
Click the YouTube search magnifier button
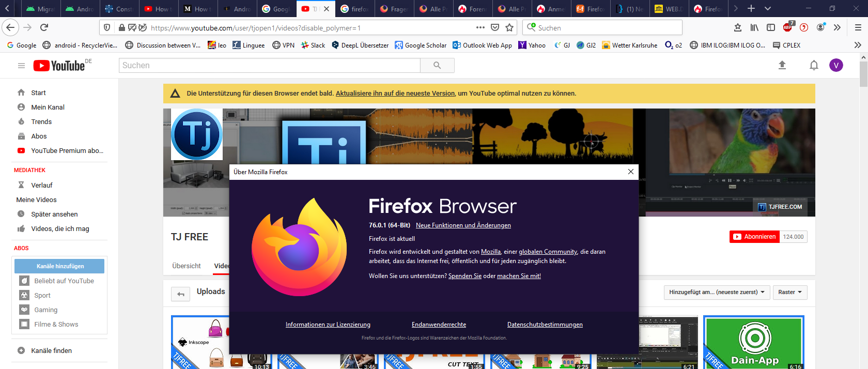click(x=437, y=65)
